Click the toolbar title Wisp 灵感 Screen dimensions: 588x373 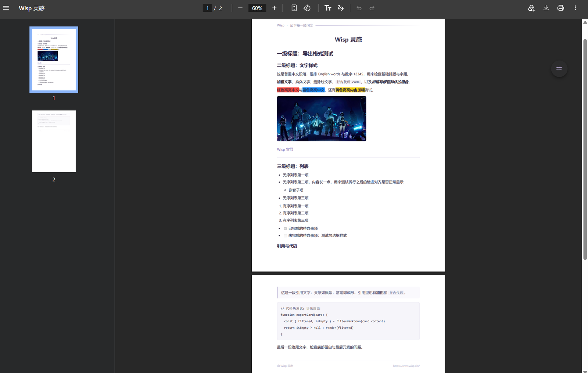(32, 8)
